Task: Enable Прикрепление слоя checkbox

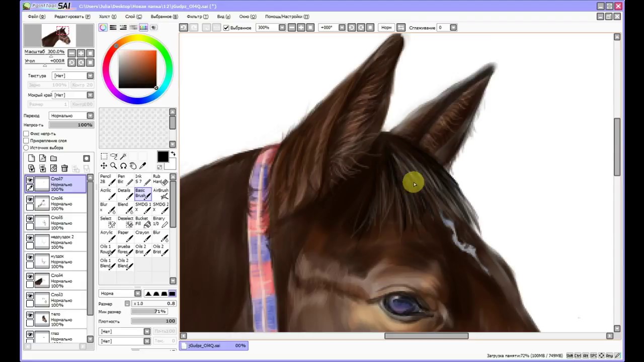Action: click(x=26, y=141)
